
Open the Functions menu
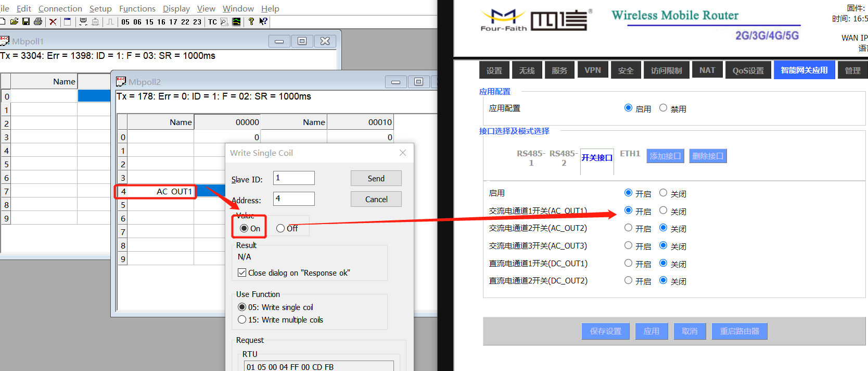[x=137, y=8]
